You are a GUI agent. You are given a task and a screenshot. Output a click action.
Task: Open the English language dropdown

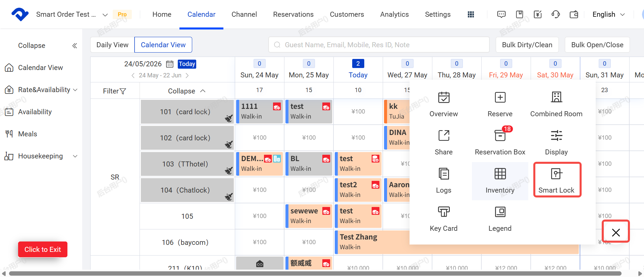click(x=608, y=14)
